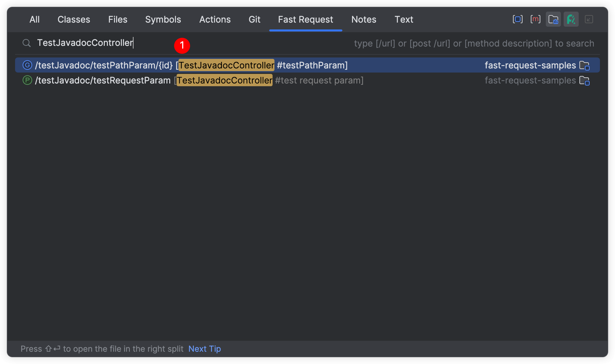Viewport: 615px width, 364px height.
Task: Click the magnifying glass search icon
Action: [27, 43]
